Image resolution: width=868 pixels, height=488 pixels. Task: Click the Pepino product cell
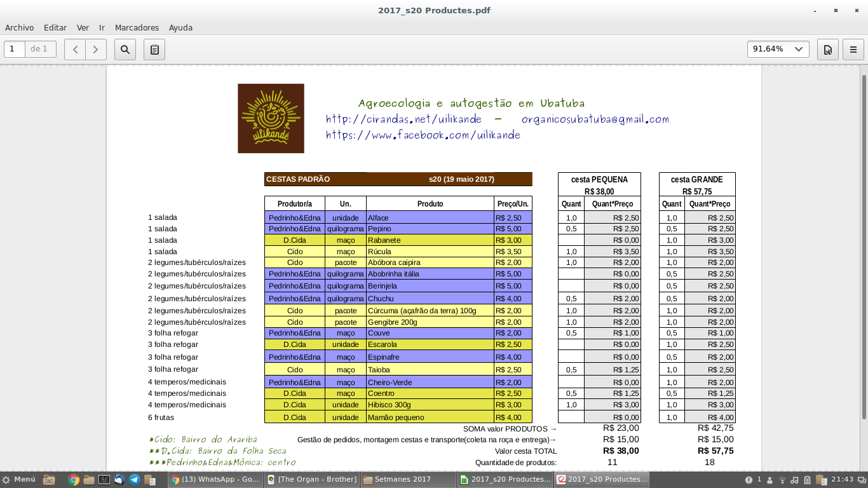pos(430,229)
